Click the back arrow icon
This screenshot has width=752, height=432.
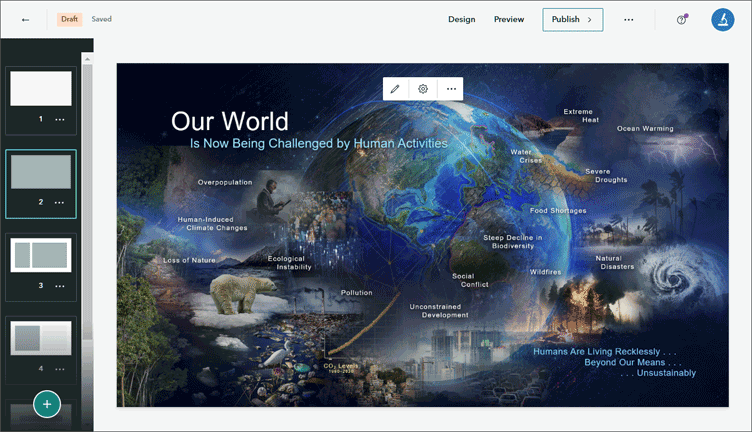(x=25, y=20)
